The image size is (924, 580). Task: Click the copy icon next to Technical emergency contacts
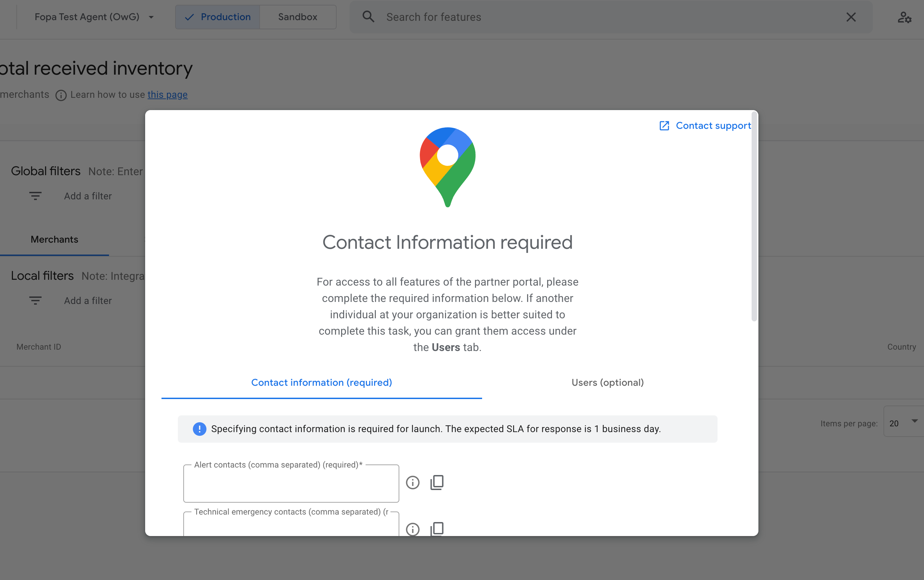437,529
